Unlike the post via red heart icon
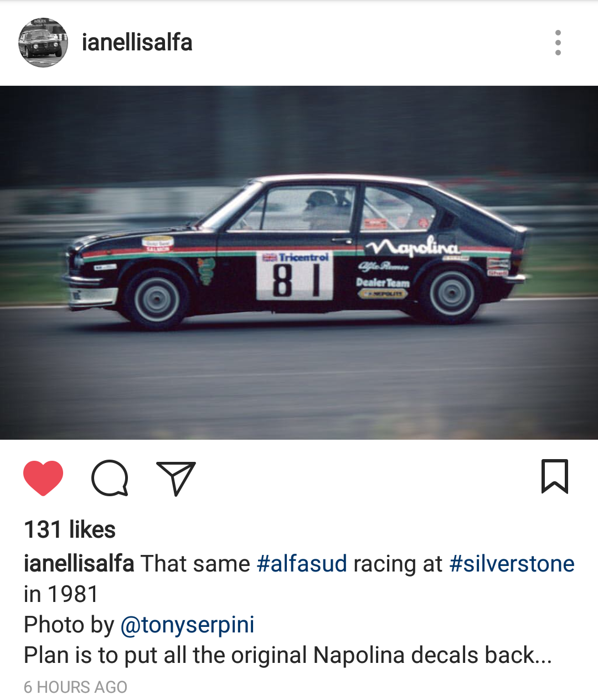 (x=43, y=477)
